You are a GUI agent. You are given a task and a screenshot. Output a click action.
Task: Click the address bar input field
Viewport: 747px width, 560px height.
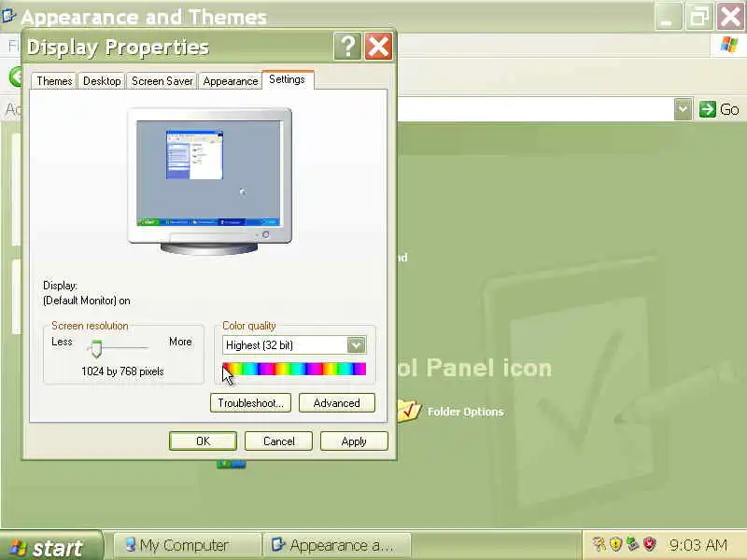536,109
